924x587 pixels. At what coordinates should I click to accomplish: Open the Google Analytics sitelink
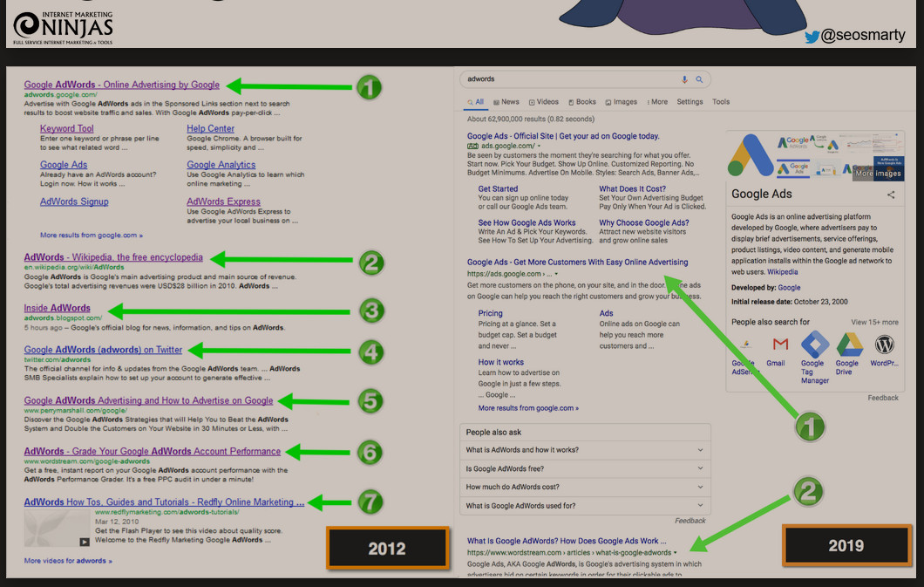pyautogui.click(x=221, y=165)
